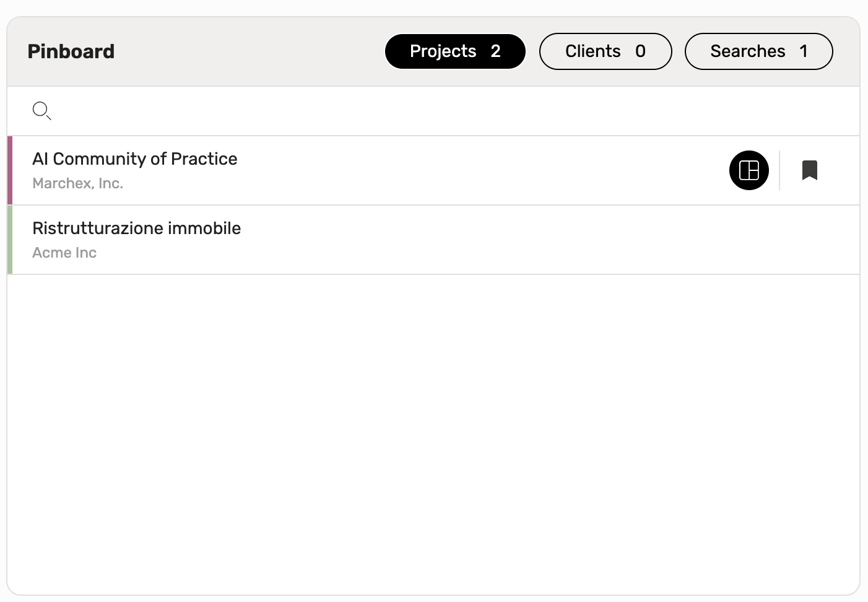The width and height of the screenshot is (868, 602).
Task: Click the count 2 on Projects tab
Action: point(495,51)
